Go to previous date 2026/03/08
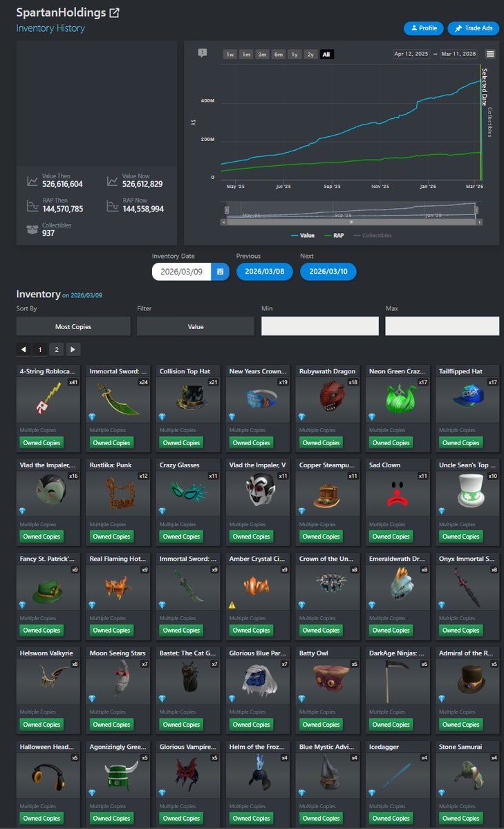504x829 pixels. (264, 272)
